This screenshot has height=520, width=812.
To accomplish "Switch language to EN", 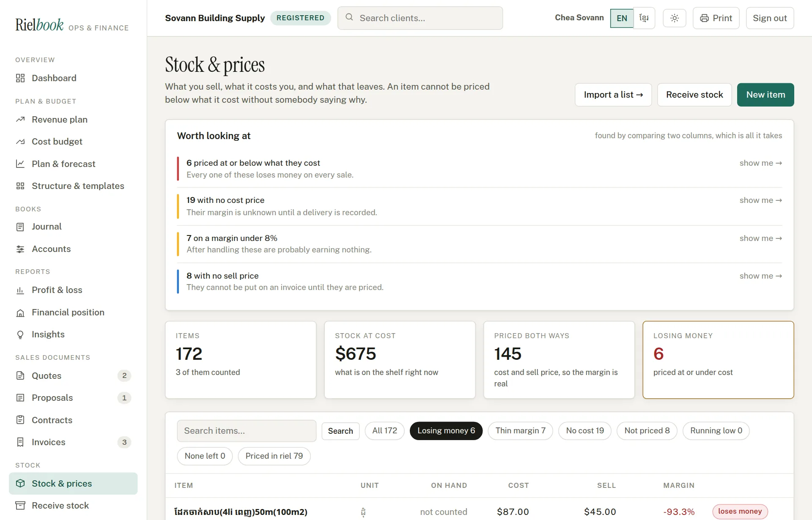I will point(622,18).
